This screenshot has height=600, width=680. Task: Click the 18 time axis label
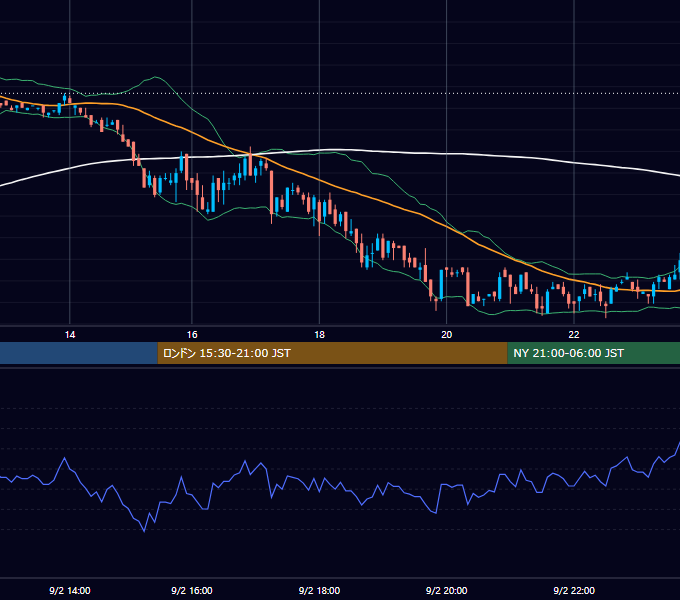pos(319,335)
